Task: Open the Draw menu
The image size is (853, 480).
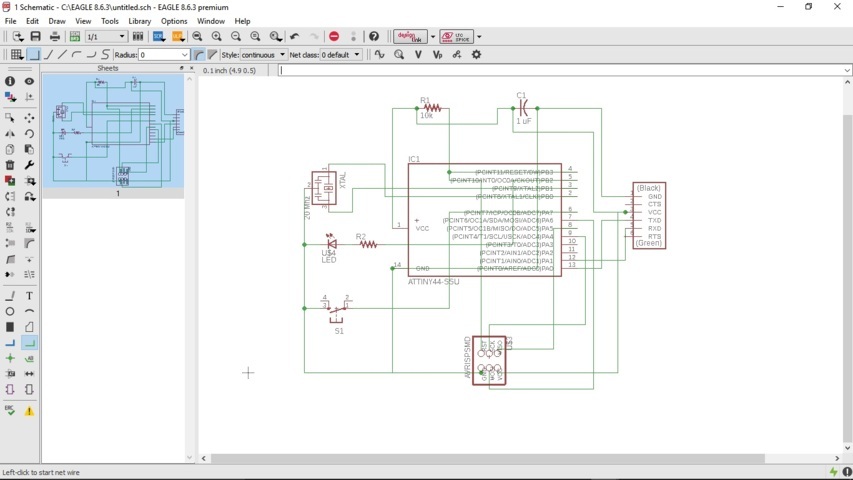Action: coord(57,21)
